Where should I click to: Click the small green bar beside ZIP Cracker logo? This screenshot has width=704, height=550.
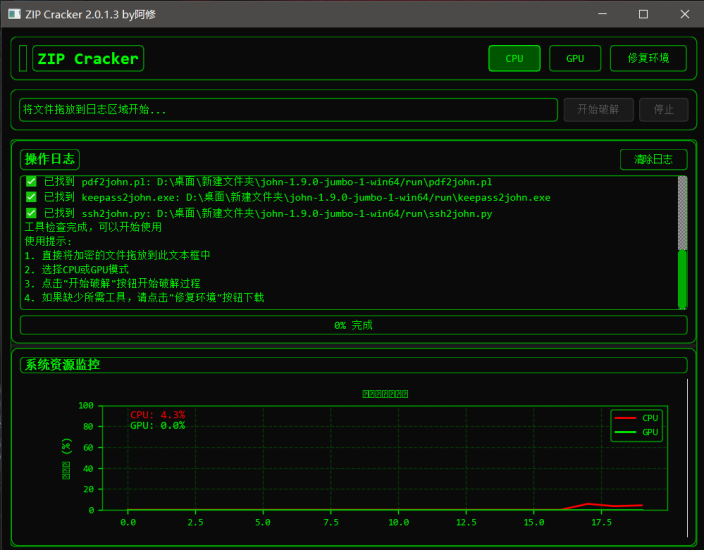point(23,59)
